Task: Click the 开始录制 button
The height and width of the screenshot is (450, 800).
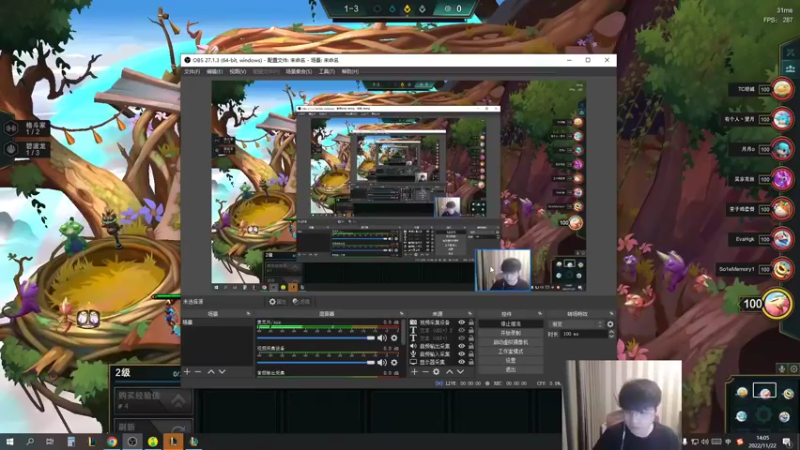Action: [511, 333]
